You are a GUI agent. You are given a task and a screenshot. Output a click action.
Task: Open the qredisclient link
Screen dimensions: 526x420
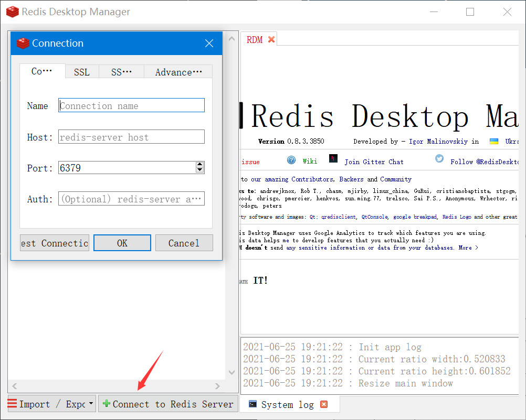[339, 217]
